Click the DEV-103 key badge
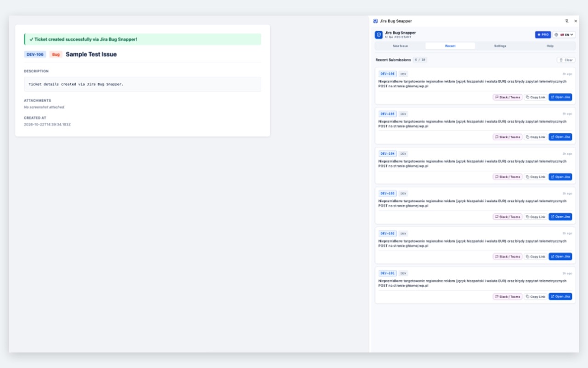Image resolution: width=588 pixels, height=368 pixels. (x=388, y=194)
